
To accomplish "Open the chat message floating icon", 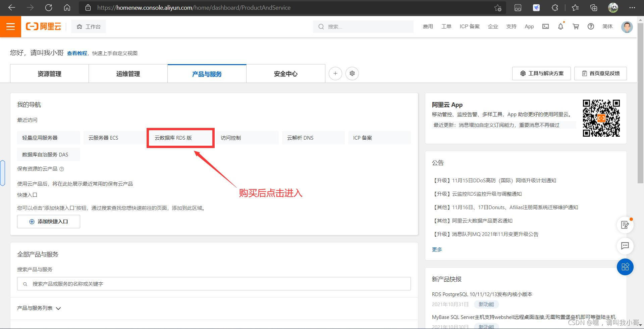I will [625, 246].
